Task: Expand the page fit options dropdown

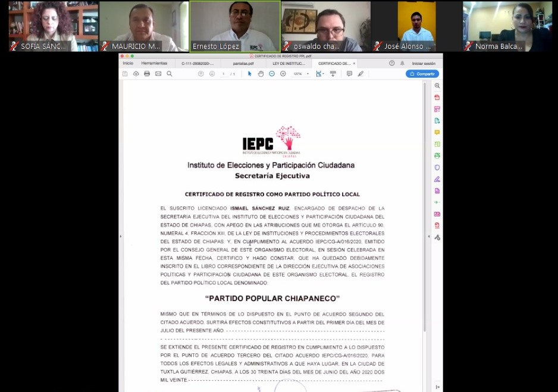Action: point(320,74)
